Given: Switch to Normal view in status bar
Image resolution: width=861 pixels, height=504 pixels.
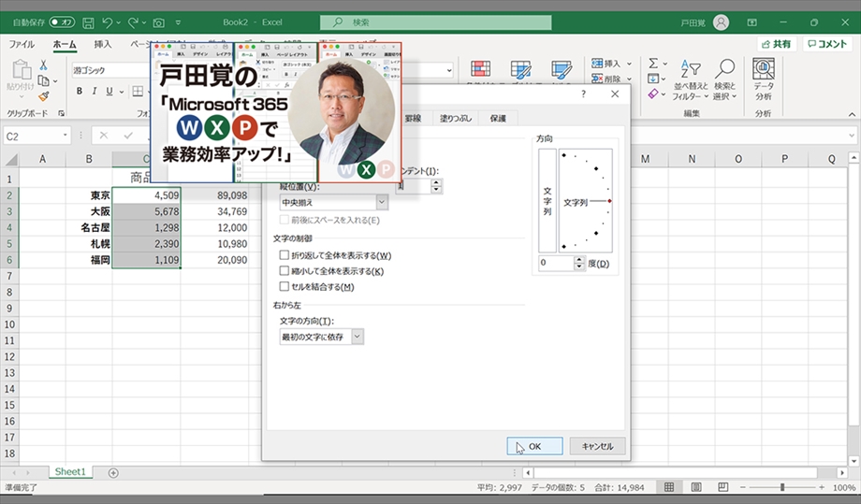Looking at the screenshot, I should [x=669, y=487].
